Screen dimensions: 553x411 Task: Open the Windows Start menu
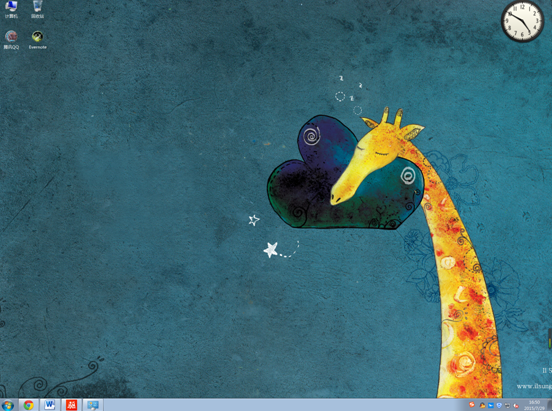pos(8,405)
